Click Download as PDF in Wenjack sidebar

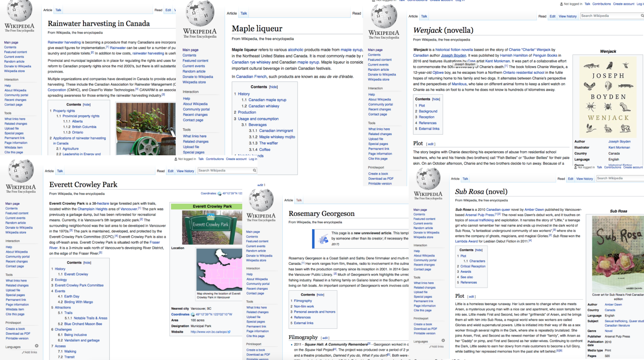pos(381,179)
